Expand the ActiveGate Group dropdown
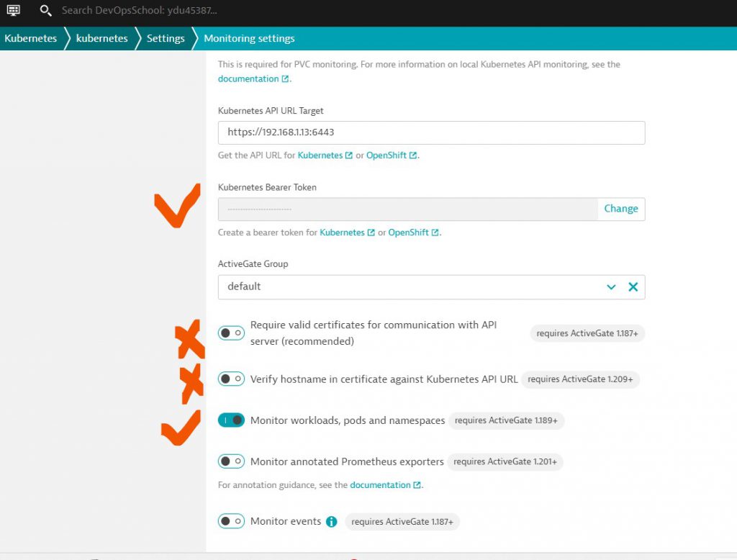 coord(611,286)
